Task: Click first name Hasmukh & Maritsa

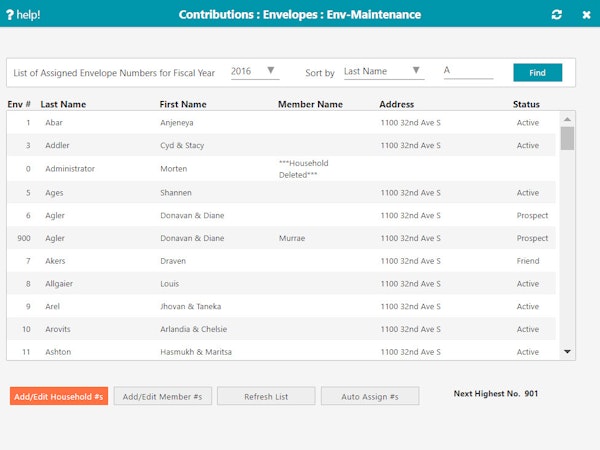Action: 196,352
